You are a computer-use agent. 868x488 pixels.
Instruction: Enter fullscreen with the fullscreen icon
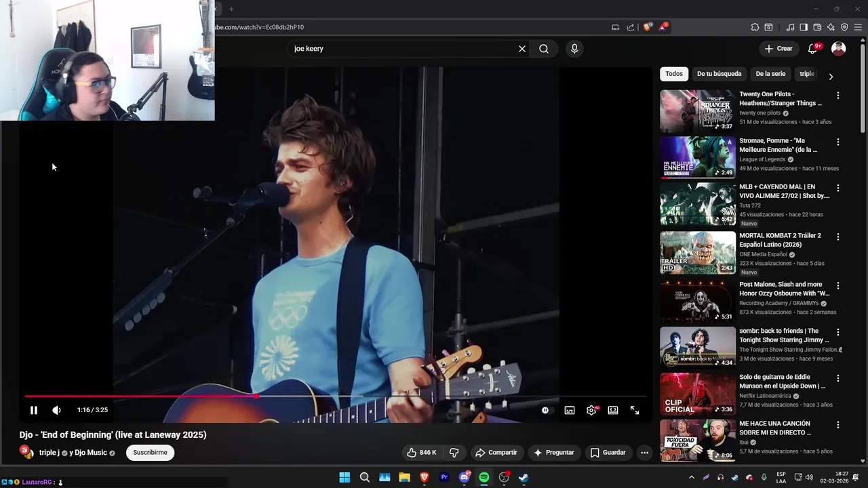[635, 410]
